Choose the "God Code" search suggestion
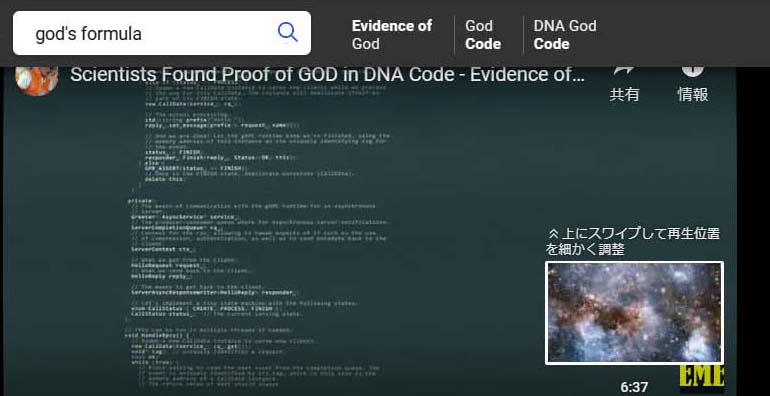The width and height of the screenshot is (770, 396). (483, 34)
